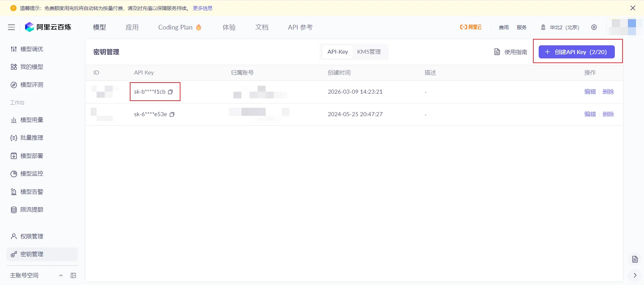Image resolution: width=644 pixels, height=285 pixels.
Task: Select the API-Key tab
Action: pos(338,52)
